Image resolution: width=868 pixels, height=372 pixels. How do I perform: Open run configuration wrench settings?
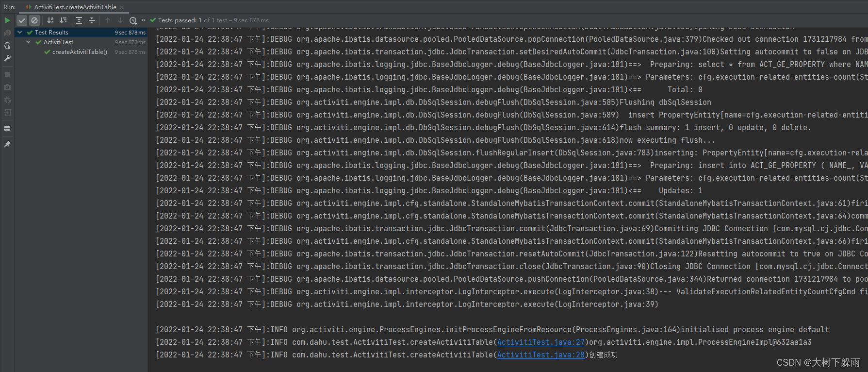(7, 58)
